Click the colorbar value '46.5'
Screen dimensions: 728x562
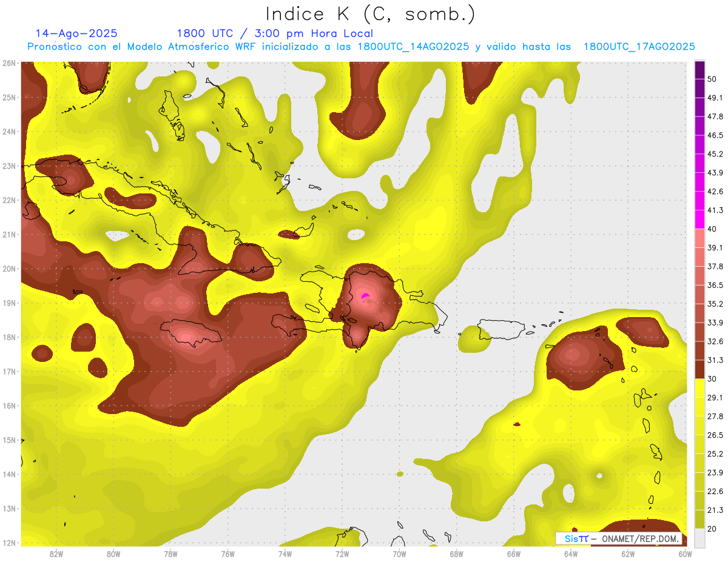coord(715,135)
